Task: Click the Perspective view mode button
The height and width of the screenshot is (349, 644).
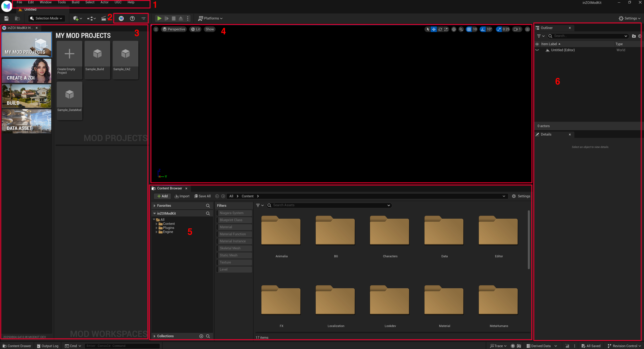Action: pyautogui.click(x=174, y=29)
